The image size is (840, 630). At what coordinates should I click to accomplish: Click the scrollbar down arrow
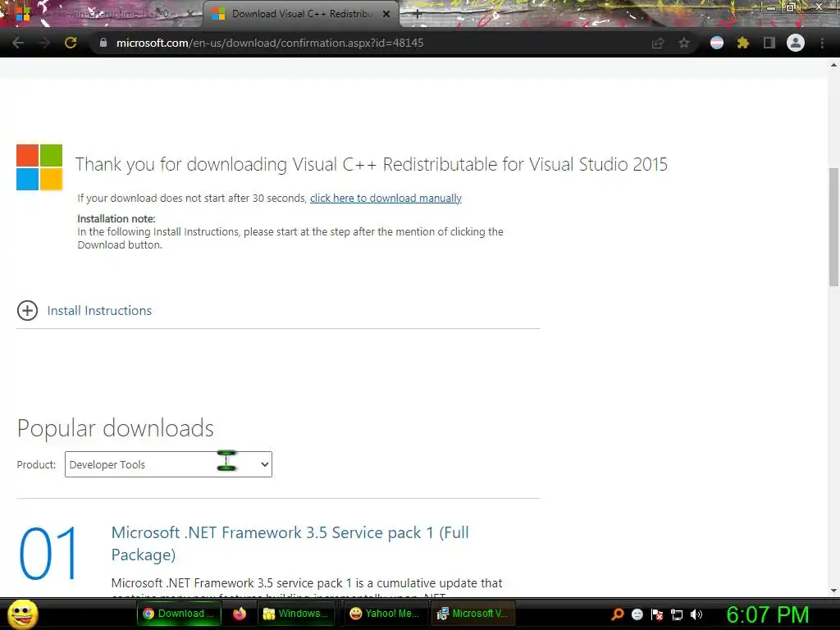[833, 591]
